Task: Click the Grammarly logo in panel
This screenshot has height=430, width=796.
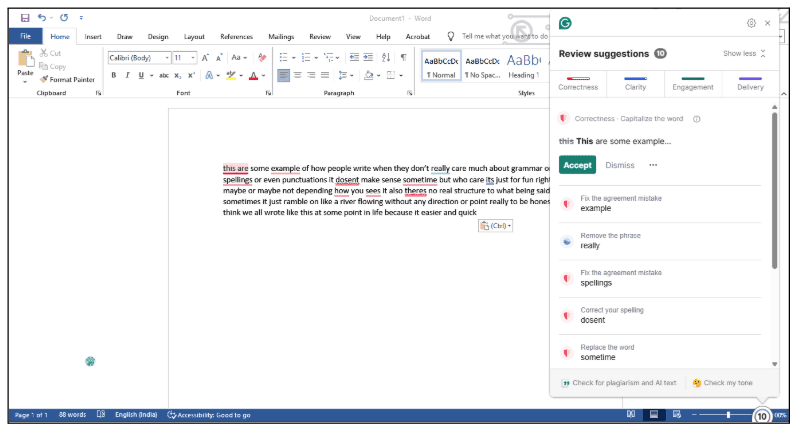Action: [x=565, y=23]
